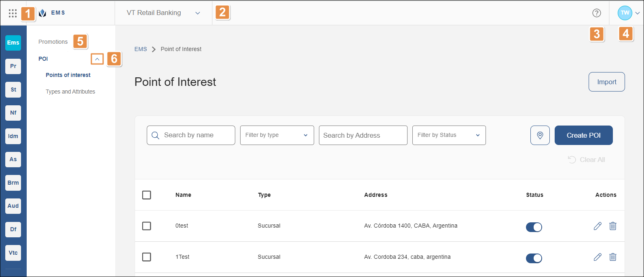Edit the 1Test POI with pencil icon
The height and width of the screenshot is (277, 644).
click(598, 257)
